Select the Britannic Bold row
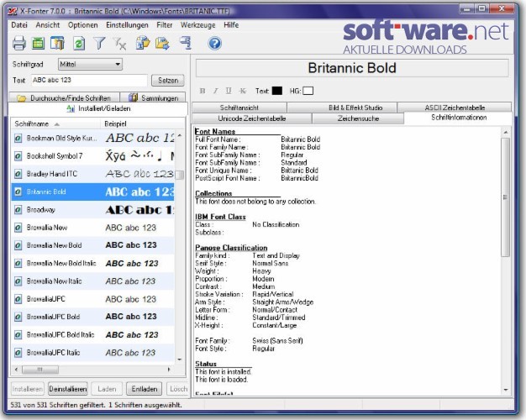 (93, 192)
